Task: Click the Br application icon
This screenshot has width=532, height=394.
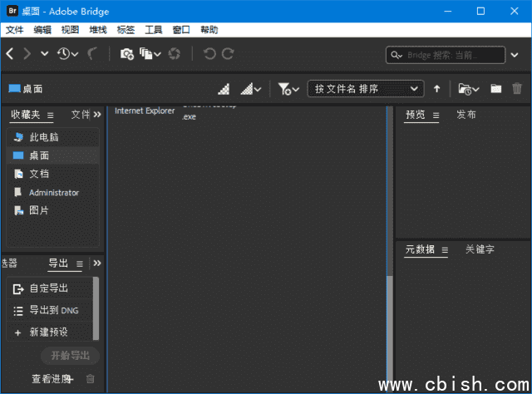Action: coord(12,11)
